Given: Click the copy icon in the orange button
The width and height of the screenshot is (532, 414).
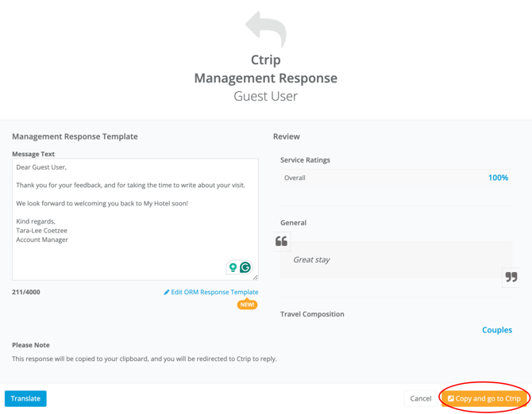Looking at the screenshot, I should click(451, 399).
